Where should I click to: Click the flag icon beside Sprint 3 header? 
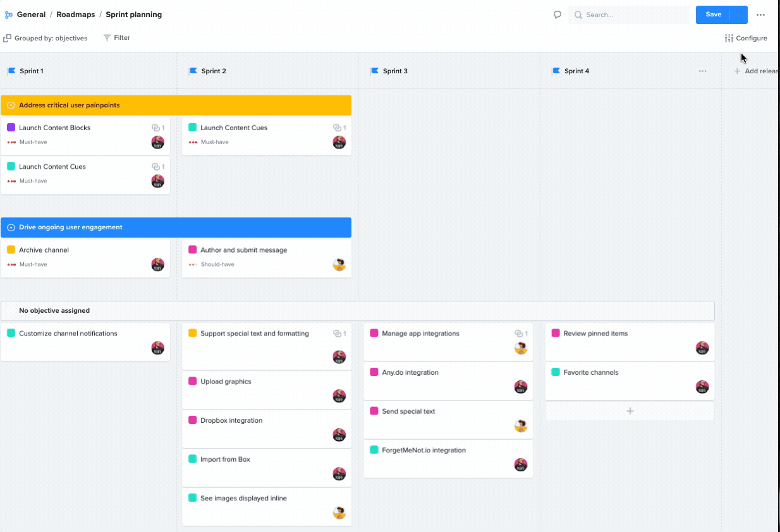point(375,71)
